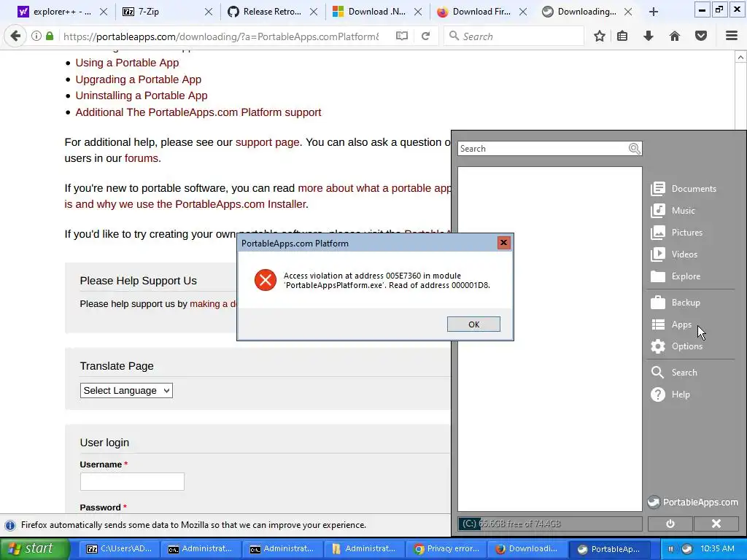This screenshot has width=747, height=560.
Task: Open Upgrading a Portable App link
Action: [x=138, y=79]
